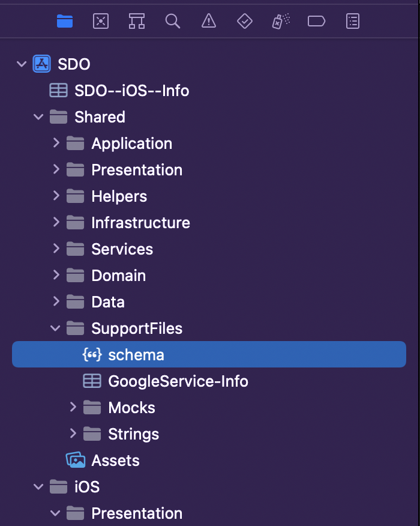Image resolution: width=420 pixels, height=526 pixels.
Task: Open the Project navigator folder icon
Action: click(x=65, y=22)
